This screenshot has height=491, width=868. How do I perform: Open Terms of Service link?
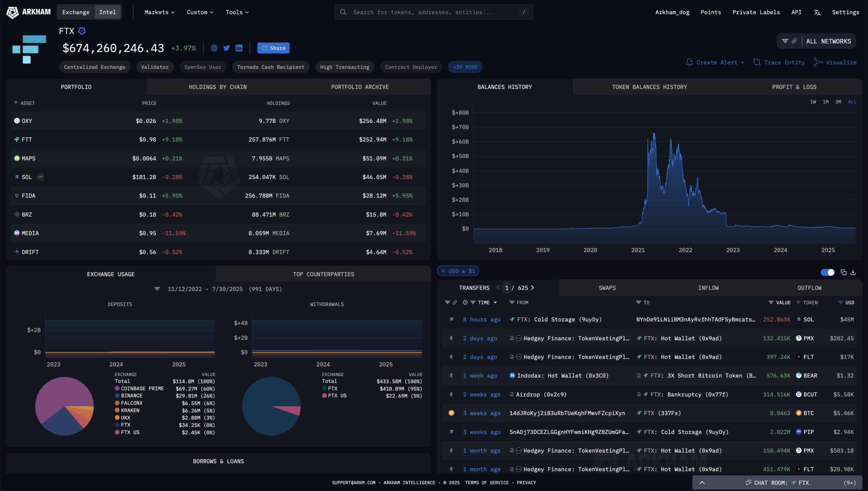click(487, 483)
